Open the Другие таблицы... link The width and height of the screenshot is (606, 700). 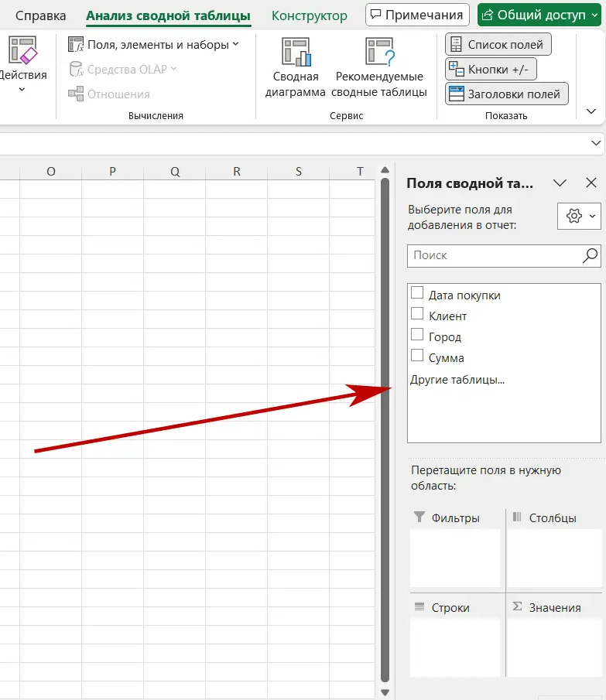(x=457, y=380)
